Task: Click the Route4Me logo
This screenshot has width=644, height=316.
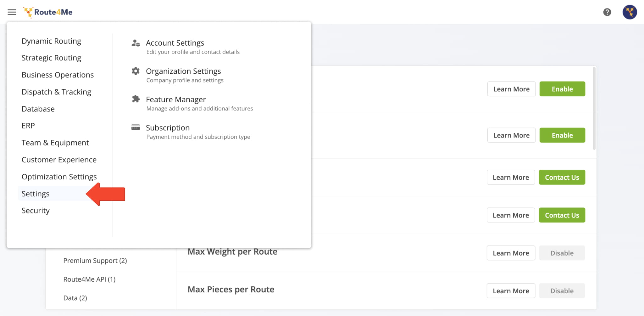Action: coord(48,12)
